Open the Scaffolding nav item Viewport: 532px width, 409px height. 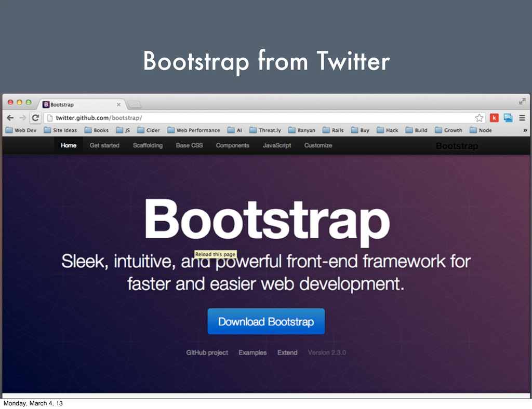(x=148, y=145)
